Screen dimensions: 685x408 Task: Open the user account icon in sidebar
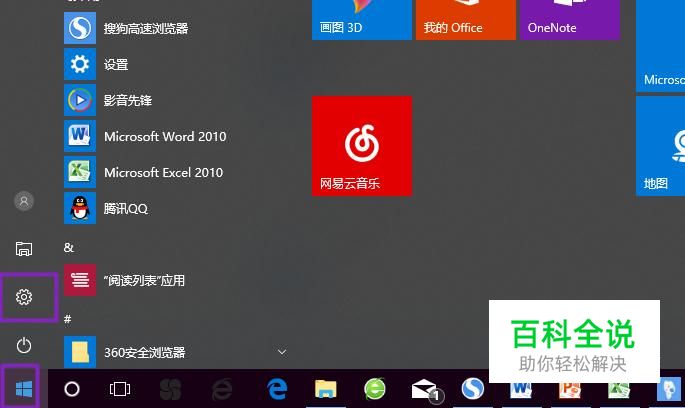pyautogui.click(x=24, y=201)
